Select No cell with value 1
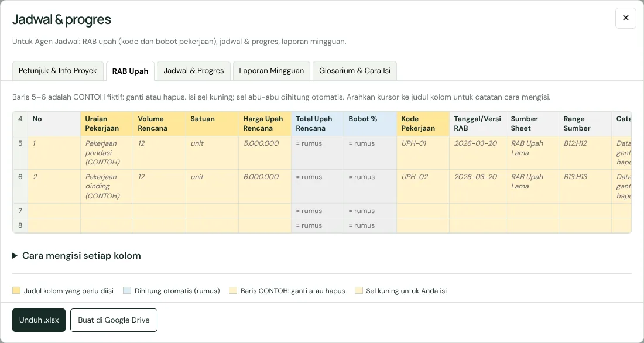The image size is (644, 343). (54, 153)
